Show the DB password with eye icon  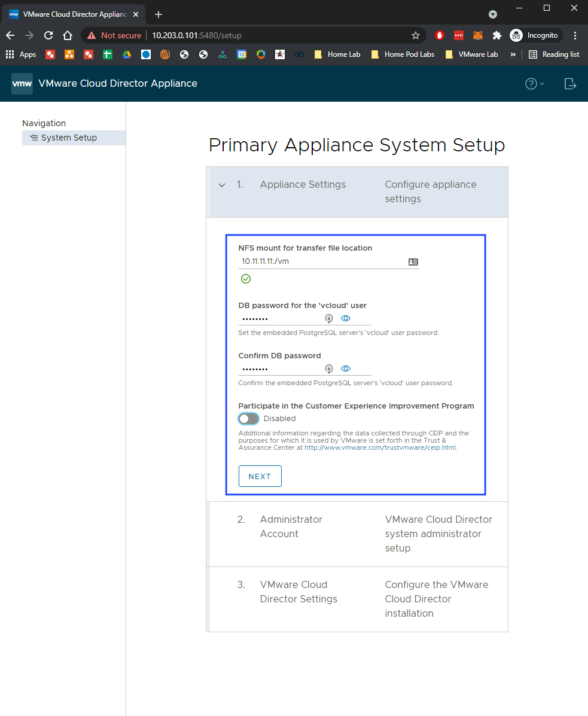(x=346, y=319)
